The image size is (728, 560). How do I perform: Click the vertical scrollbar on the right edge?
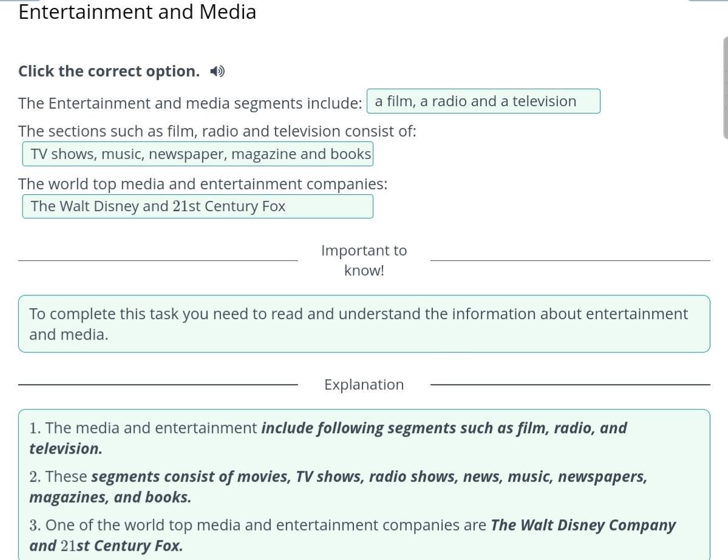[x=725, y=88]
